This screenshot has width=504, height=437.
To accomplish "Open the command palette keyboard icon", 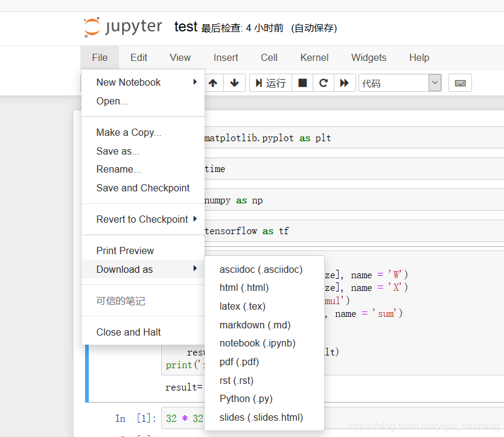I will pos(460,83).
